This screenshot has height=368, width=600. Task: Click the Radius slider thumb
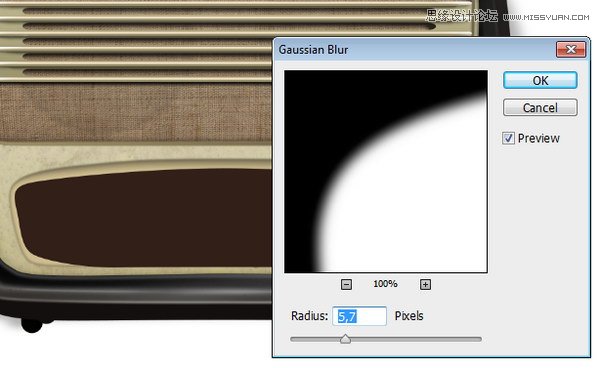345,339
